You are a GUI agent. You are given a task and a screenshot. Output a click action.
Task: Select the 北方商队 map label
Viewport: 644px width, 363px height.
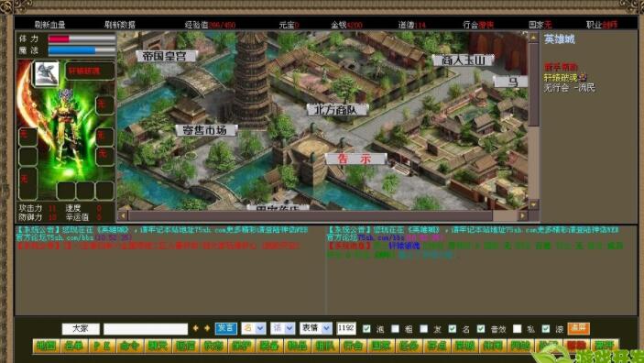337,109
